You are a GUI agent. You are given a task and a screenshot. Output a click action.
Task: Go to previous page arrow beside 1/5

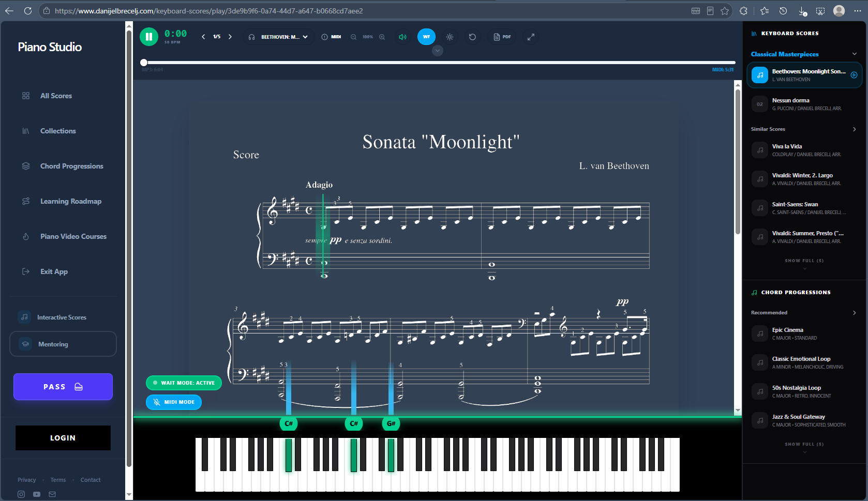click(x=203, y=37)
